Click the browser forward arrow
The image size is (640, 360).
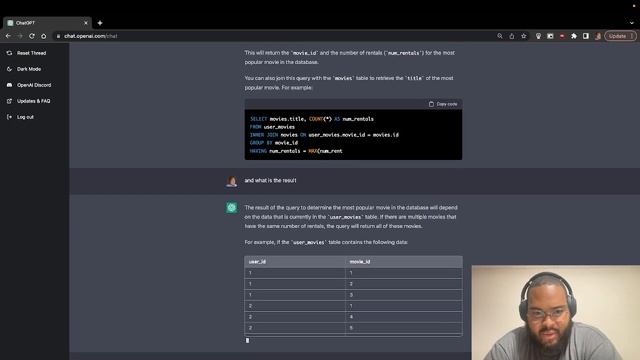coord(20,36)
